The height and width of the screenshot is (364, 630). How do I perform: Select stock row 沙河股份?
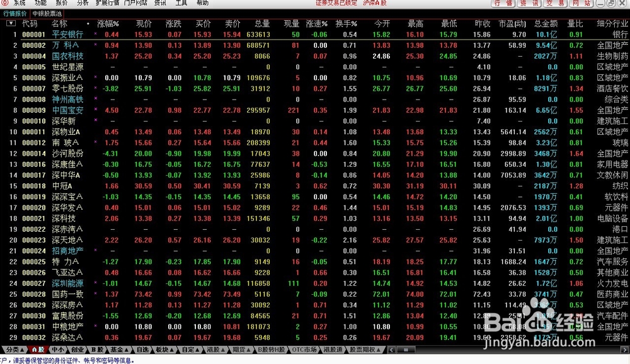pyautogui.click(x=315, y=154)
